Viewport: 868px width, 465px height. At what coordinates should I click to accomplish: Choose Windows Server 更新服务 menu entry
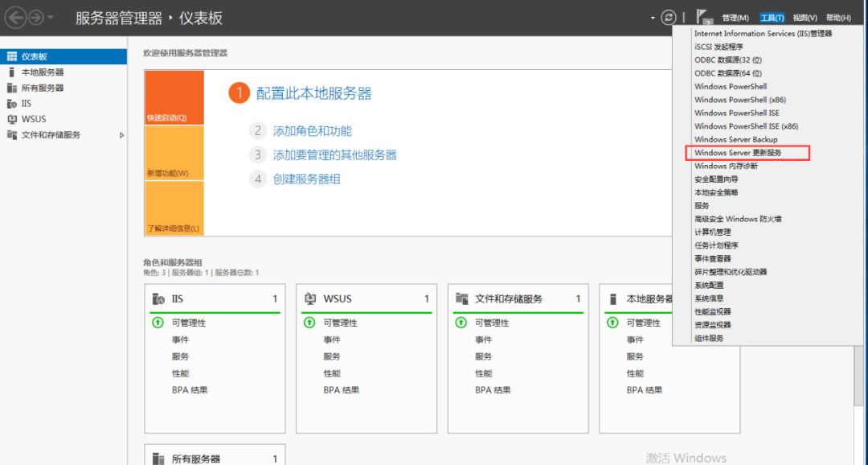(738, 153)
